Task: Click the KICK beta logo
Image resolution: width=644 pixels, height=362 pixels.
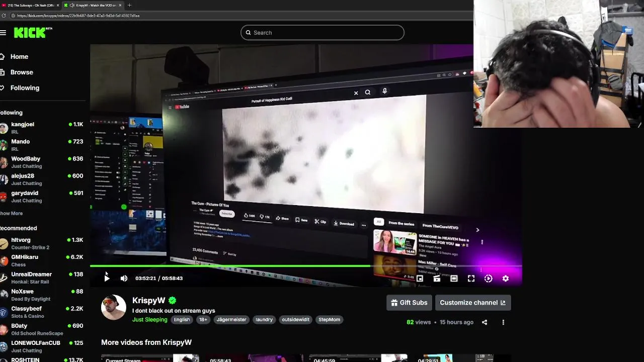Action: pyautogui.click(x=33, y=33)
